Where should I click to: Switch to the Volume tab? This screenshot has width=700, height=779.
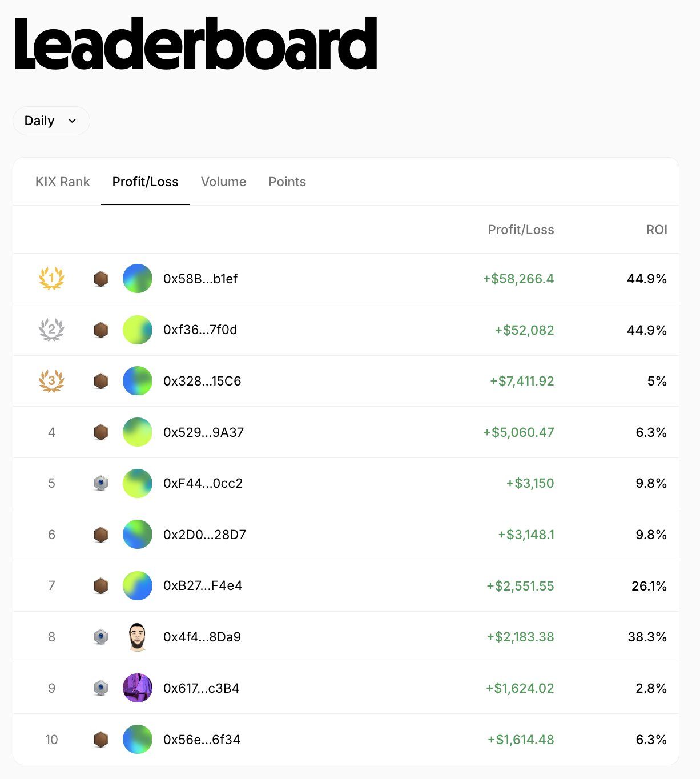point(224,182)
